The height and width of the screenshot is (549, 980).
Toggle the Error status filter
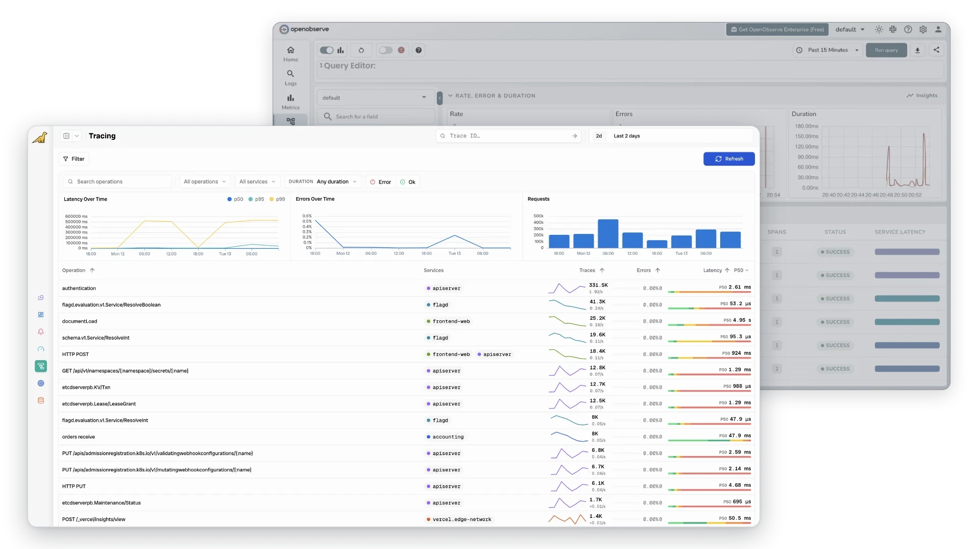(381, 182)
